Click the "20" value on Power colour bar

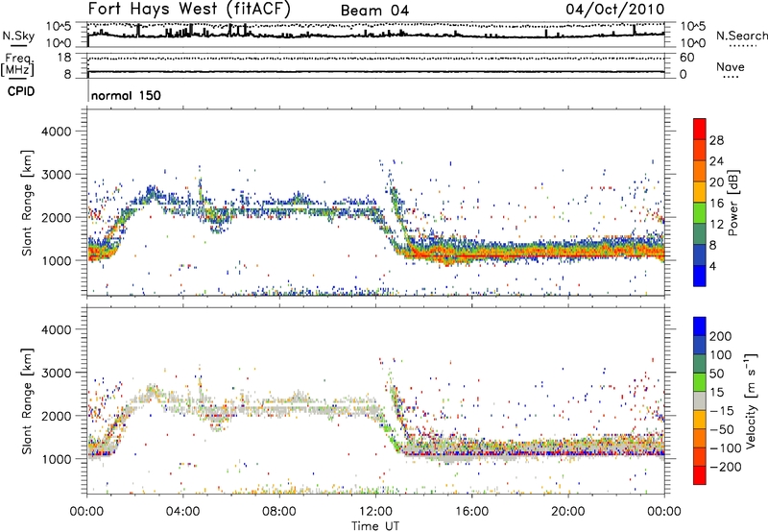(x=716, y=182)
